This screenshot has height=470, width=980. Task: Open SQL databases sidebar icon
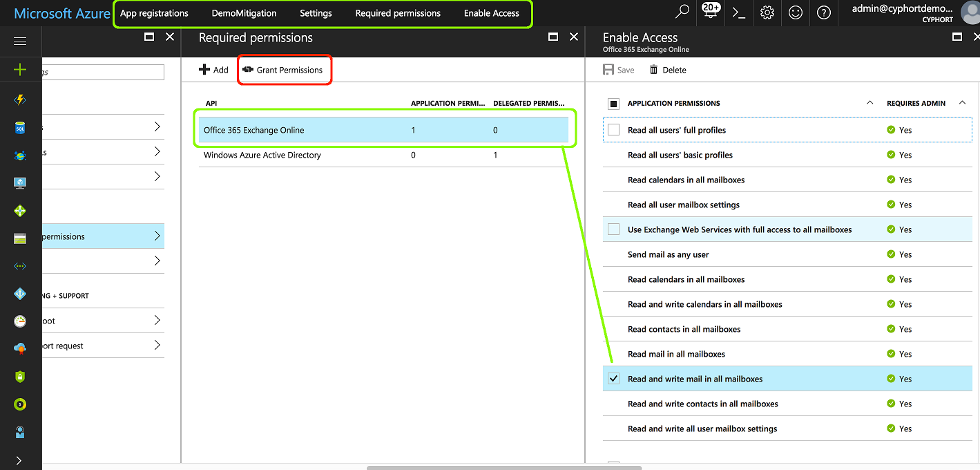click(x=20, y=128)
